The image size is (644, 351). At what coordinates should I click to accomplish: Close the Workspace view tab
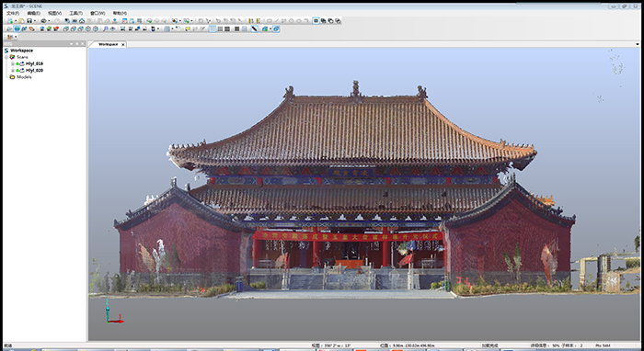pos(122,44)
